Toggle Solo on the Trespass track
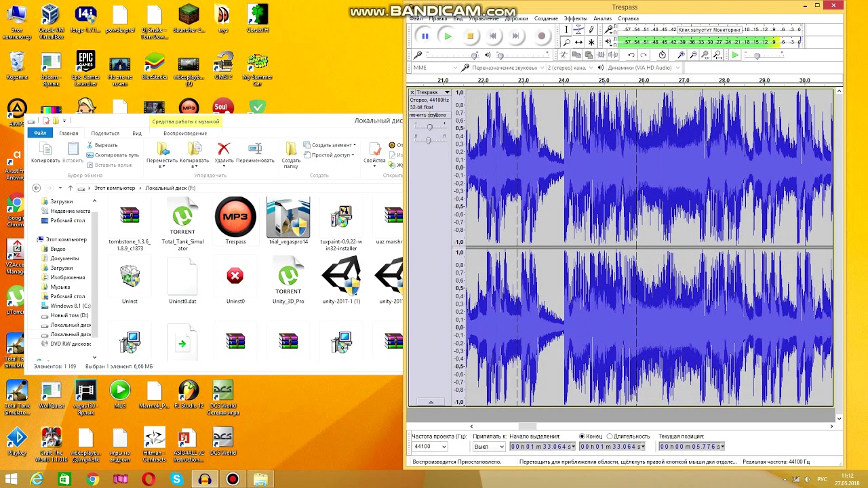This screenshot has width=868, height=488. 439,115
